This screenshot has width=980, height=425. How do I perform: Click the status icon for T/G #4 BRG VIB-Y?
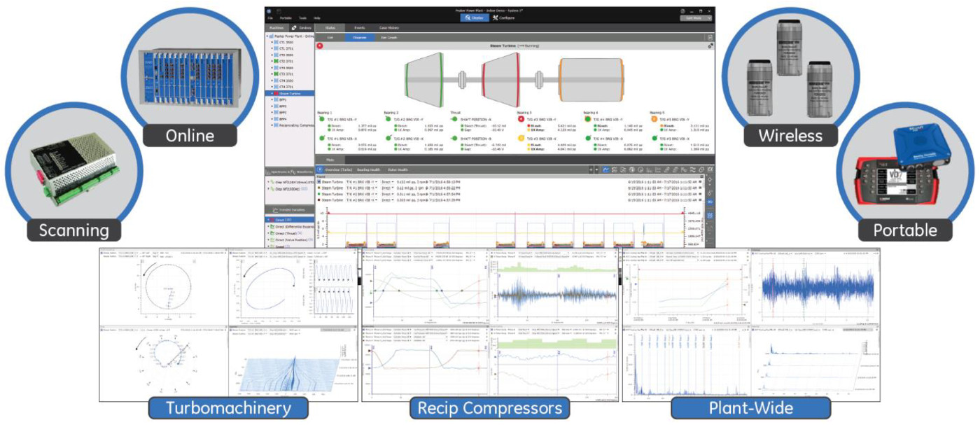[x=587, y=118]
